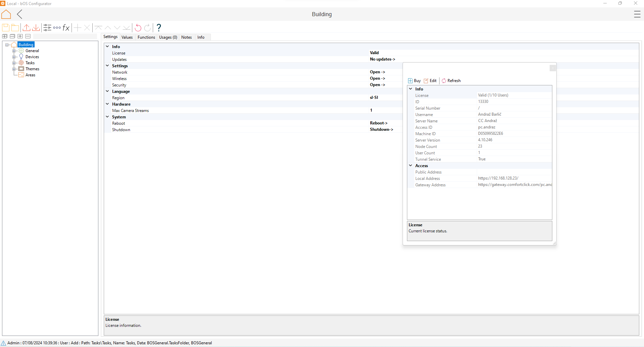
Task: Click the Buy button in the license popup
Action: pyautogui.click(x=414, y=81)
